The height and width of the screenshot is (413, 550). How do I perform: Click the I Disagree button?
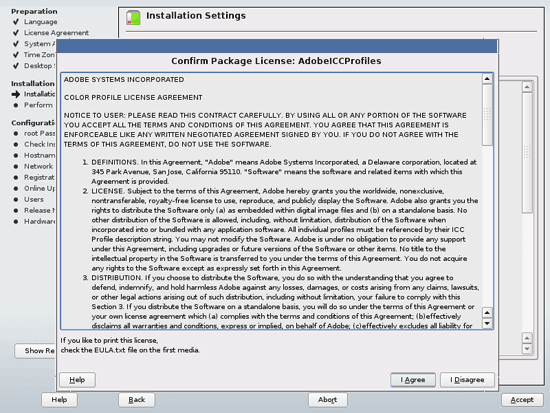click(467, 380)
